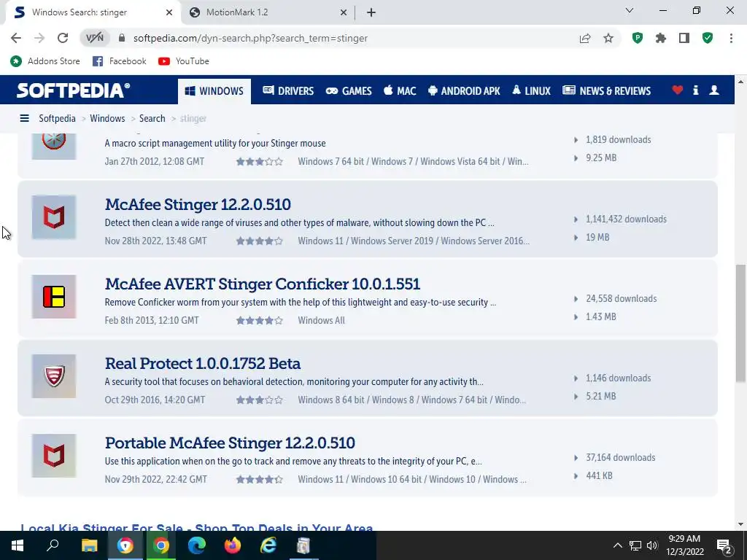
Task: Click the Portable McAfee Stinger thumbnail icon
Action: [54, 456]
